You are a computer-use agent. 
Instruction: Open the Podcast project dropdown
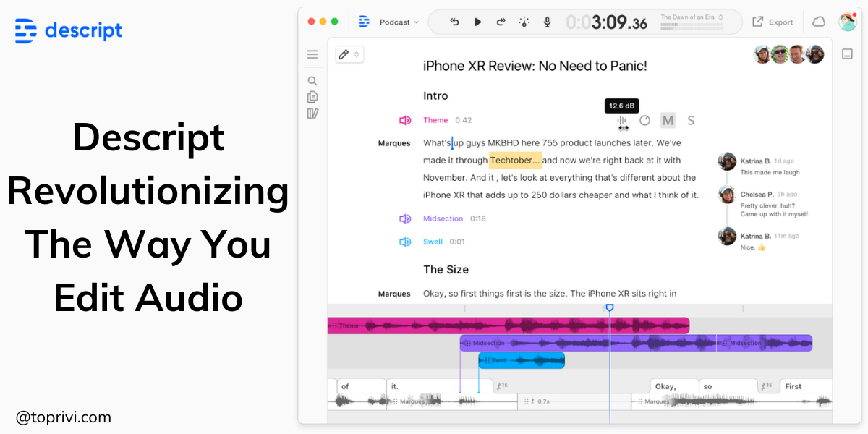(x=399, y=22)
